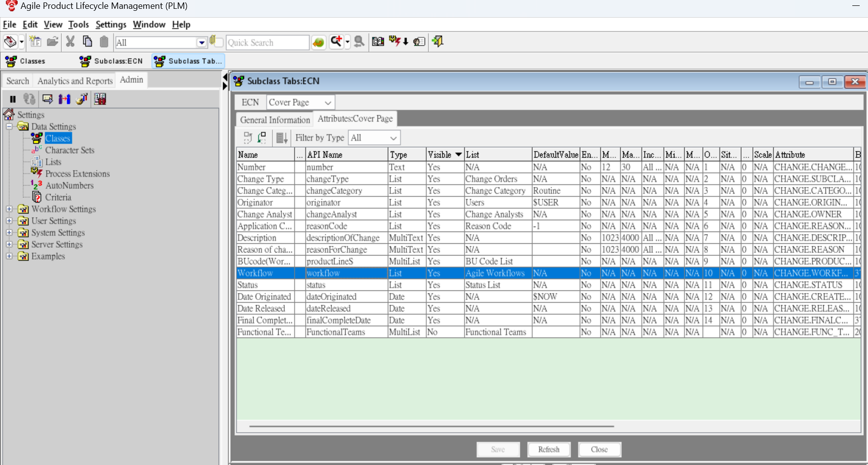The height and width of the screenshot is (465, 868).
Task: Sort by the API Name column header
Action: pos(347,155)
